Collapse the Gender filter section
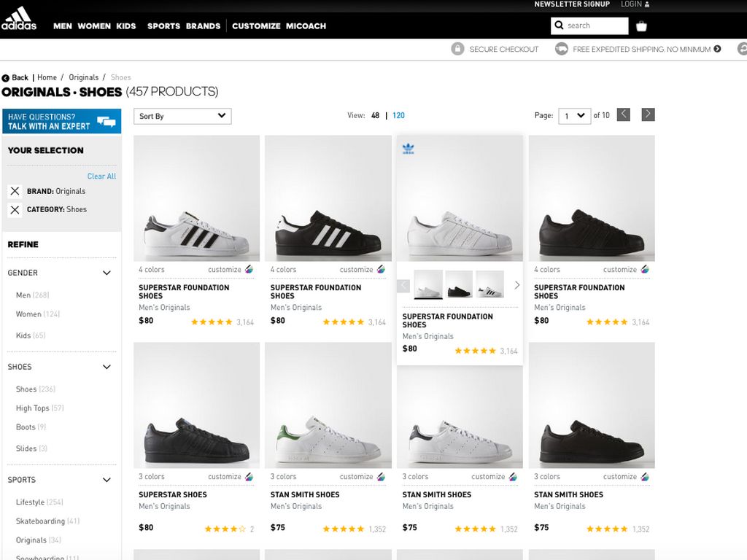The height and width of the screenshot is (560, 747). 107,273
